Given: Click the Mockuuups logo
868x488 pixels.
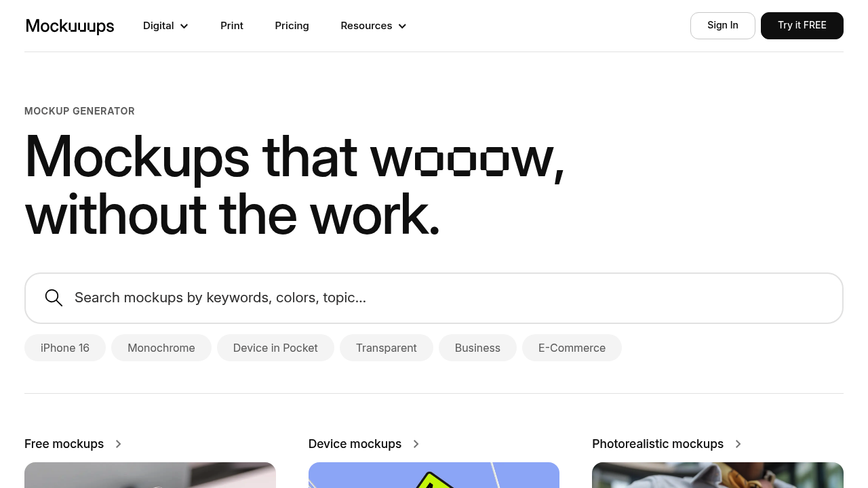Looking at the screenshot, I should point(70,26).
